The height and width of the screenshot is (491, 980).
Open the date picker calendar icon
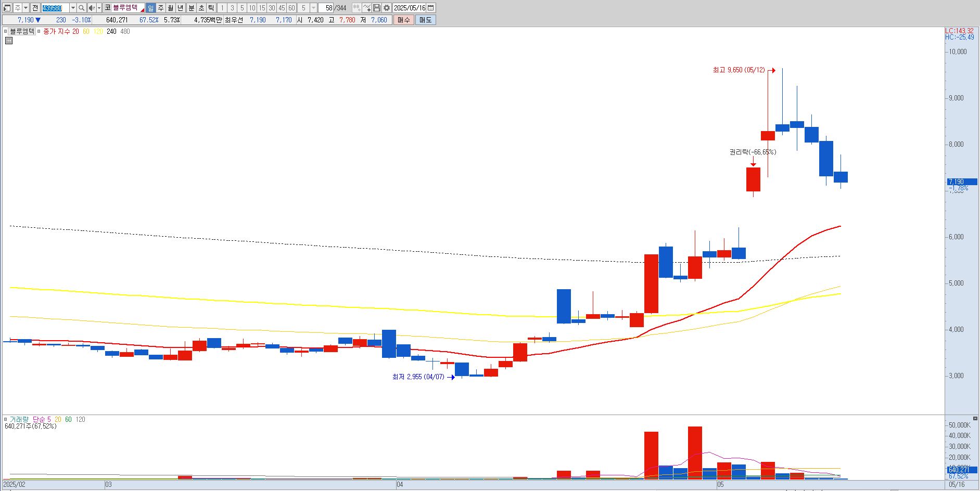[431, 8]
